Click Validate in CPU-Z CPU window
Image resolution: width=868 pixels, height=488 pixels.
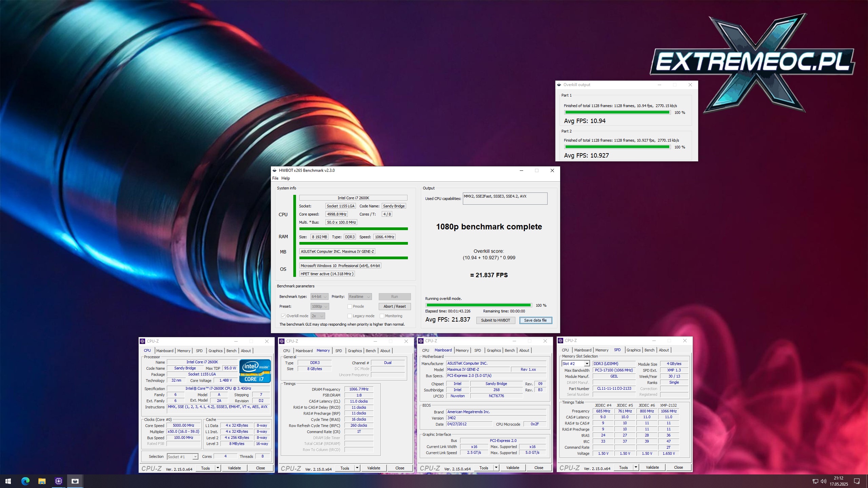coord(234,468)
